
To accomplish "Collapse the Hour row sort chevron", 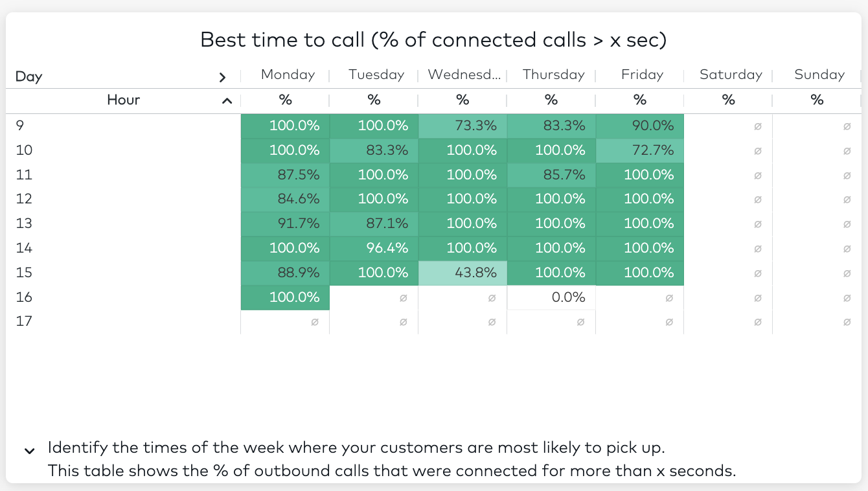I will (227, 100).
